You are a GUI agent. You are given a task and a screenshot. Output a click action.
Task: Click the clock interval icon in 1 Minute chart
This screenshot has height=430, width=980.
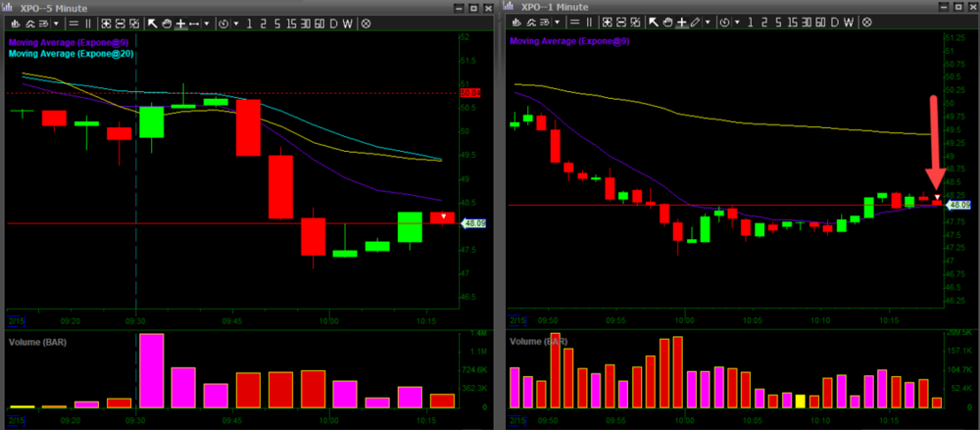click(x=725, y=23)
